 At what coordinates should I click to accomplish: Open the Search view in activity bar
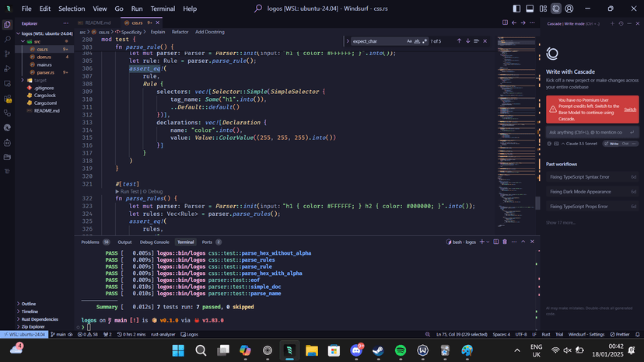(x=8, y=40)
